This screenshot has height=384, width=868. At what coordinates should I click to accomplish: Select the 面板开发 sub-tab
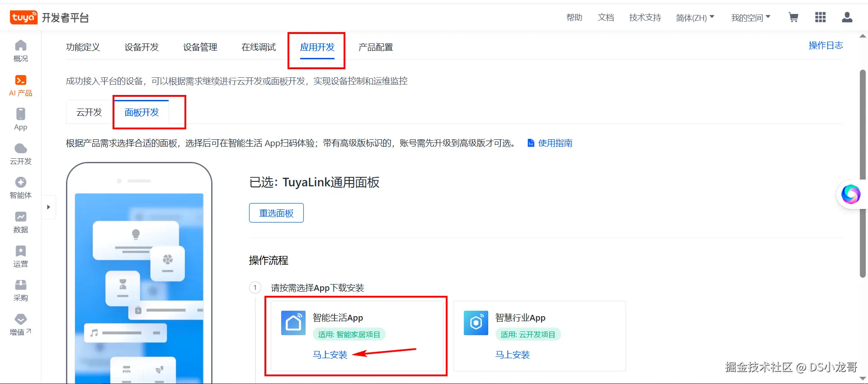(x=142, y=112)
